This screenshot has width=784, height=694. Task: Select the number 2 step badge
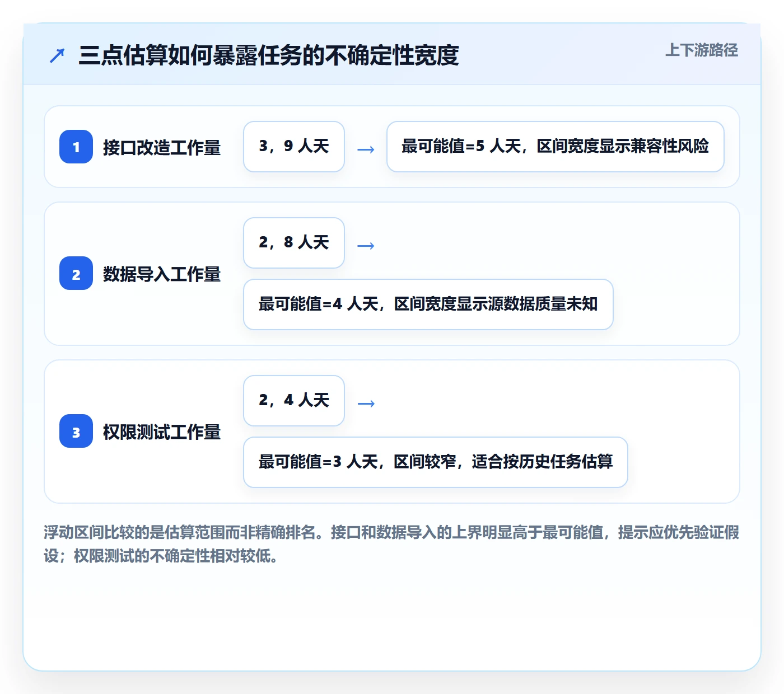click(x=76, y=273)
